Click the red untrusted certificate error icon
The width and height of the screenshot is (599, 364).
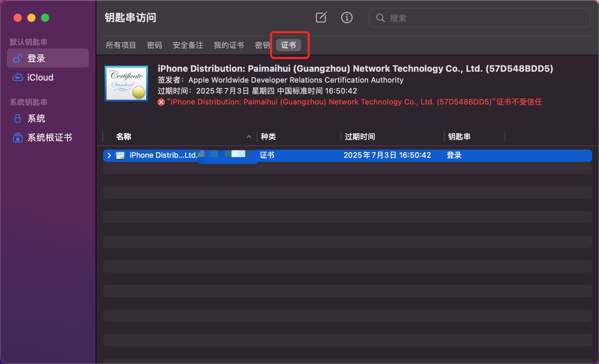161,102
